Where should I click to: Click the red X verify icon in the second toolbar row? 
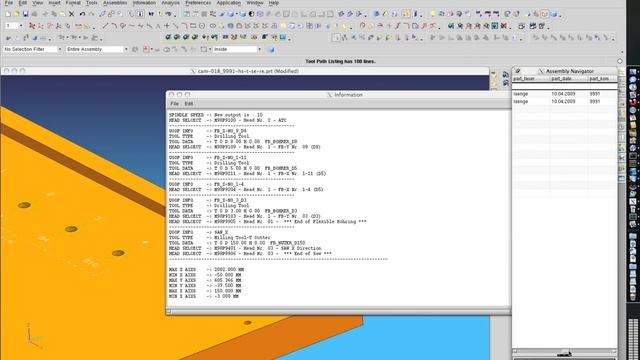tap(504, 26)
